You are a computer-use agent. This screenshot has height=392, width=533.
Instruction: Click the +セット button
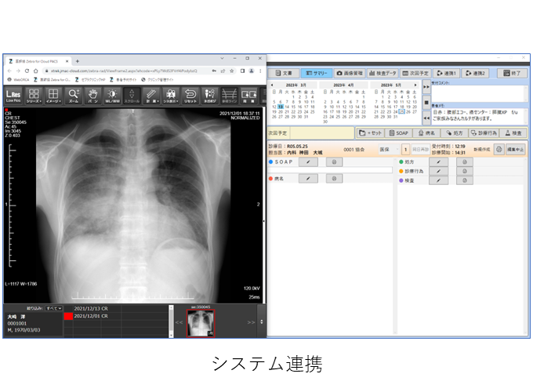pos(371,133)
